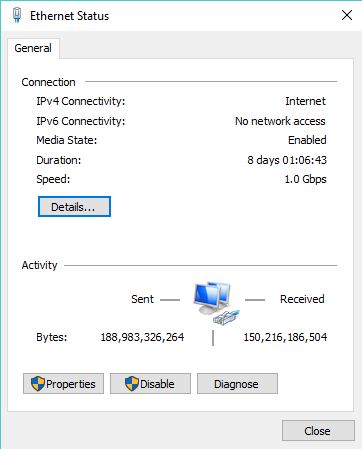Open adapter Properties
The image size is (362, 449).
(63, 384)
